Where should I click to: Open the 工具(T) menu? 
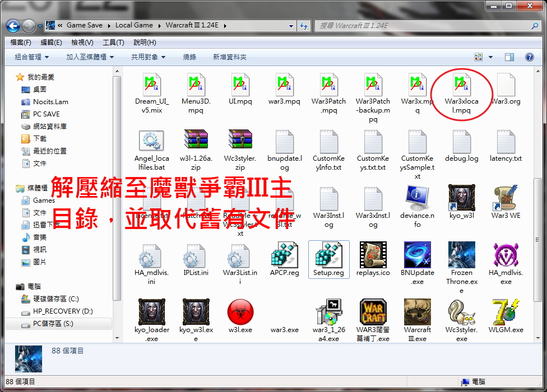113,43
